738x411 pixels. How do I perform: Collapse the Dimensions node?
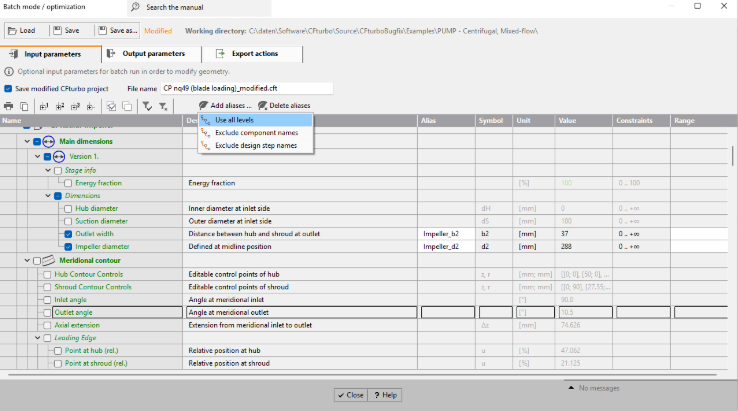(48, 195)
